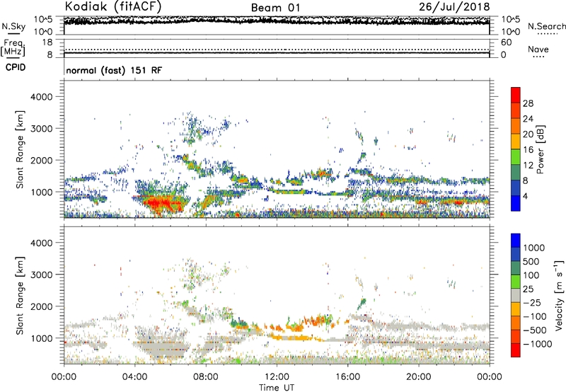The height and width of the screenshot is (392, 566).
Task: Click the 'Velocity [m s-1]' colorbar label
Action: (x=559, y=295)
